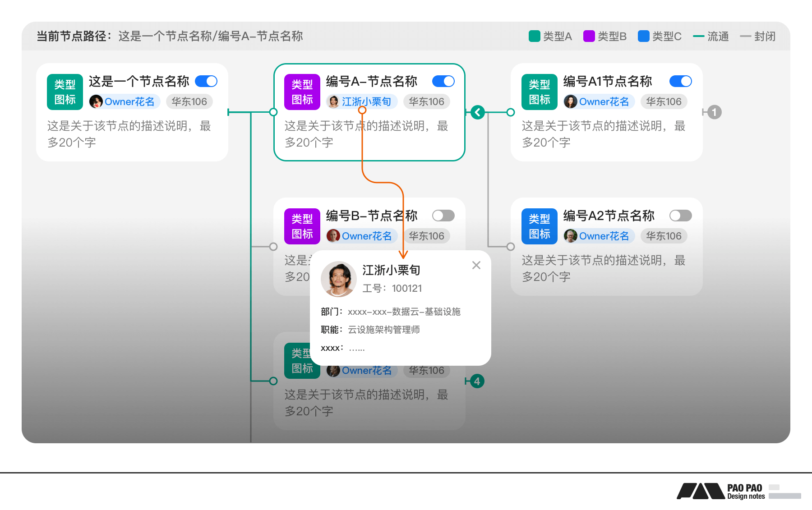Enable the switch on 编号B-节点名称
812x510 pixels.
(x=443, y=216)
